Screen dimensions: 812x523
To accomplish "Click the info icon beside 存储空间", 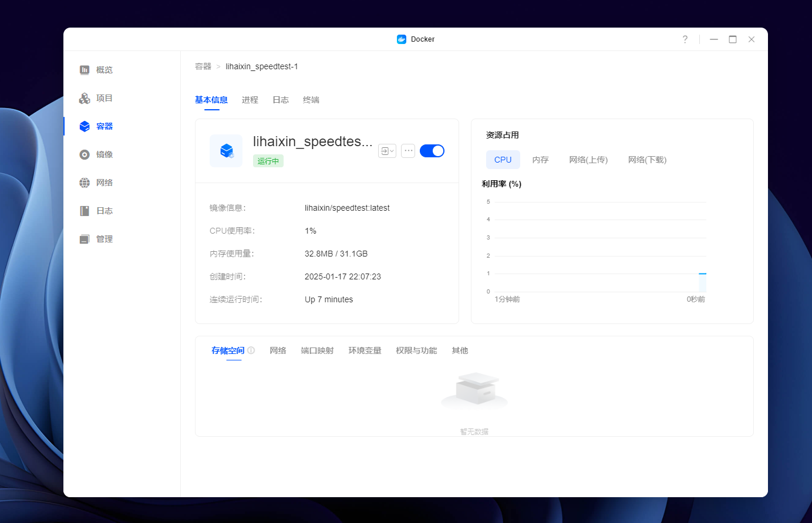I will (x=251, y=350).
